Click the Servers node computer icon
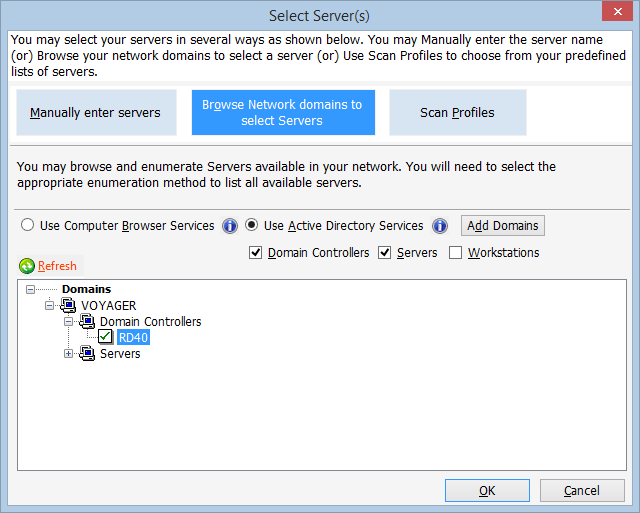 coord(87,353)
